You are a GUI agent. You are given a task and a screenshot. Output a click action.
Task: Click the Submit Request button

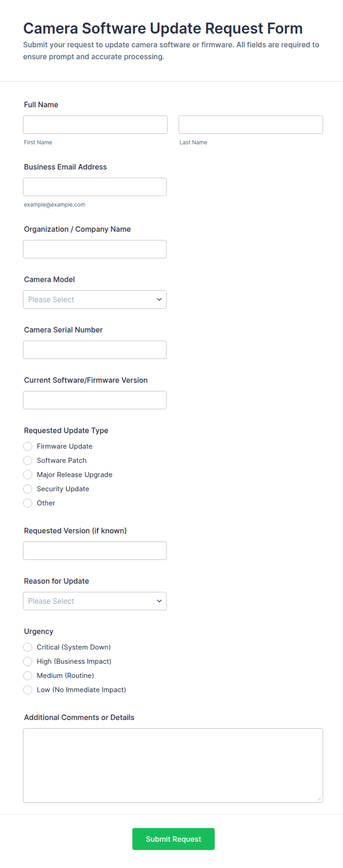173,839
